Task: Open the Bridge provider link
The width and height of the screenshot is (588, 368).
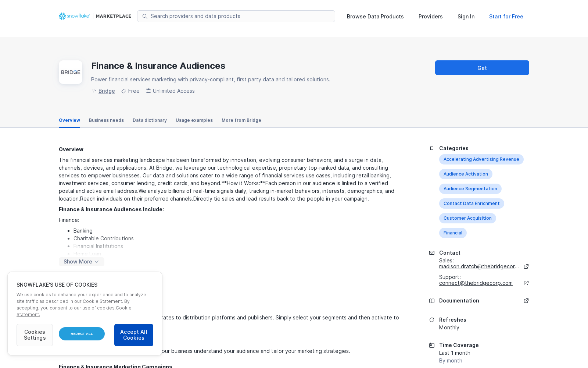Action: [107, 91]
